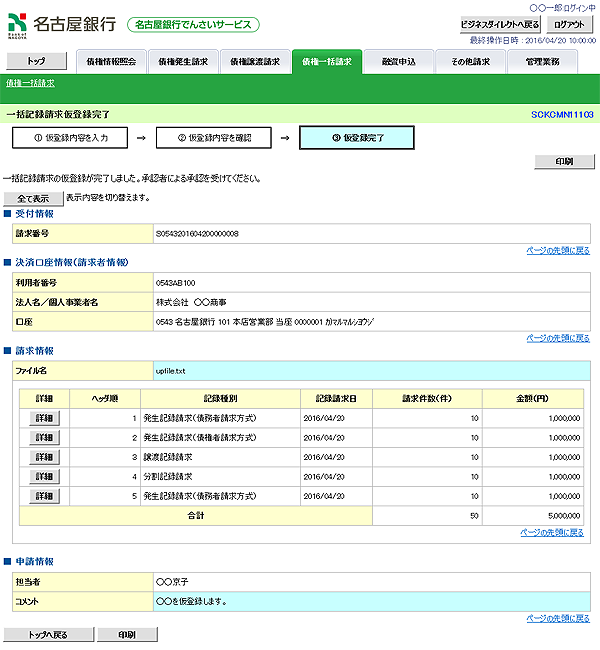Click the 合計 request count 50
This screenshot has height=650, width=600.
474,516
